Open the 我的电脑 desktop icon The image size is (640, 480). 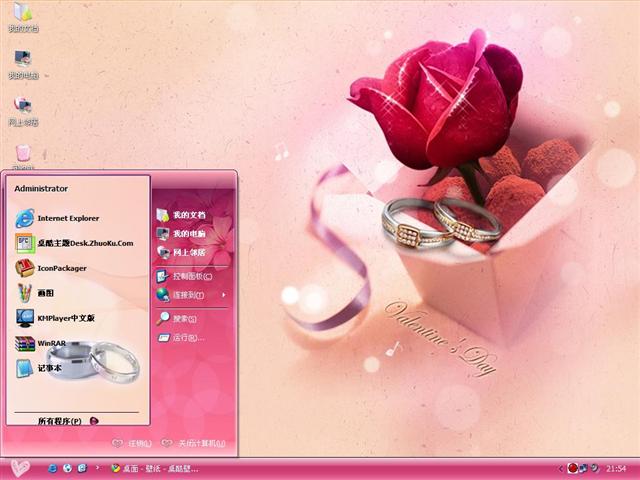pos(22,64)
